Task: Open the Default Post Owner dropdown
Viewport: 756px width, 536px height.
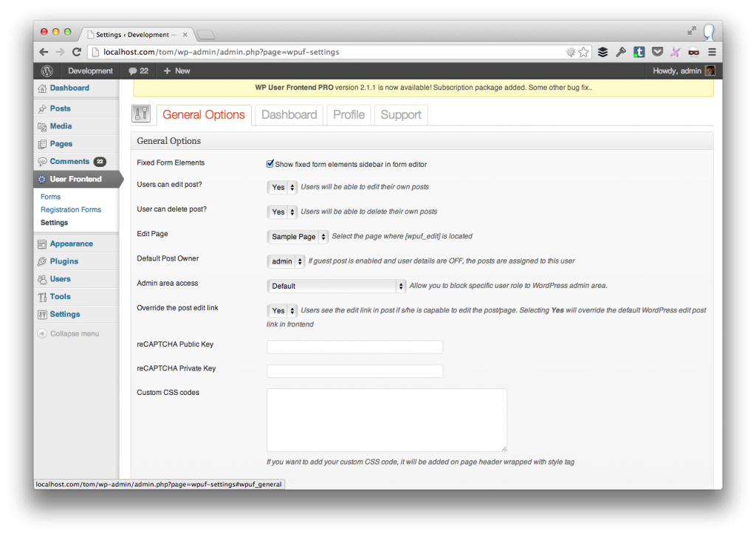Action: click(x=286, y=261)
